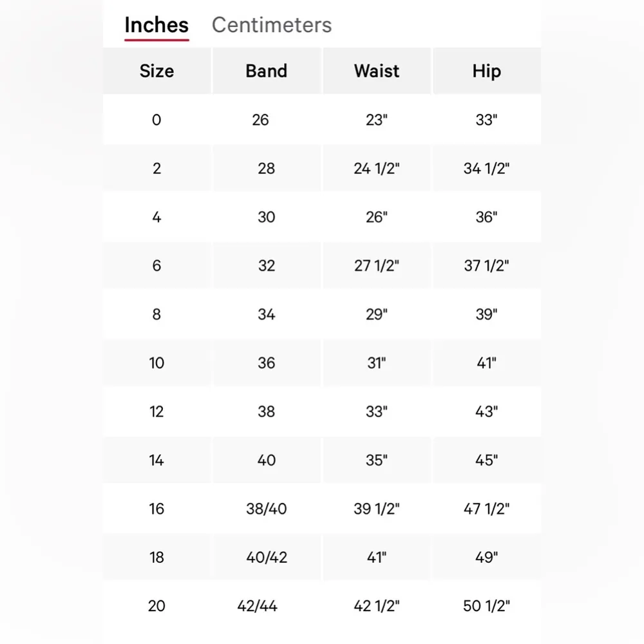
Task: Click the hip measurement 37 1/2"
Action: pyautogui.click(x=486, y=266)
